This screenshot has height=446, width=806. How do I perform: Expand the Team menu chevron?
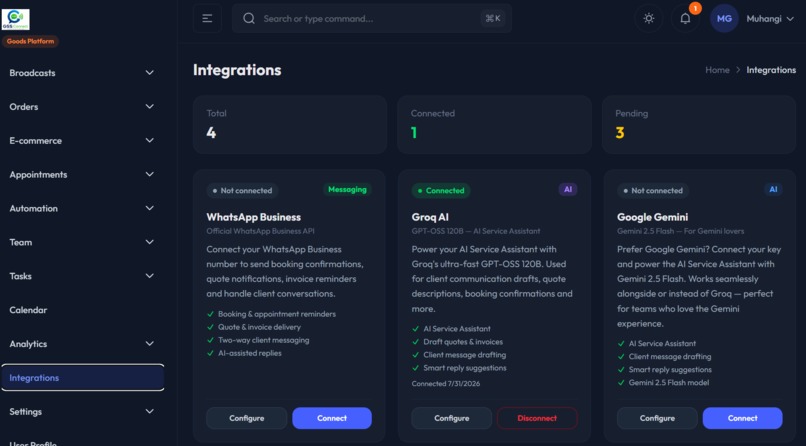point(150,243)
